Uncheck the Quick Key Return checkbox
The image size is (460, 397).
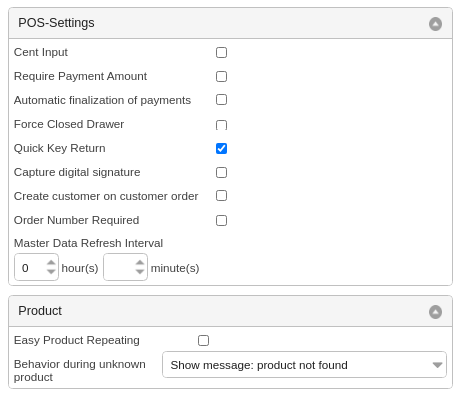tap(221, 148)
